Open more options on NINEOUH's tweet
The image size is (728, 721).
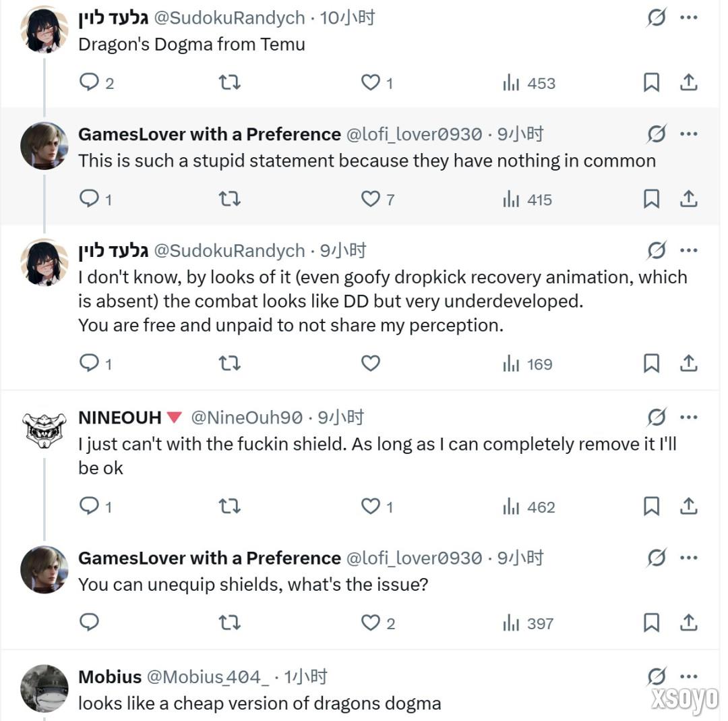[688, 417]
